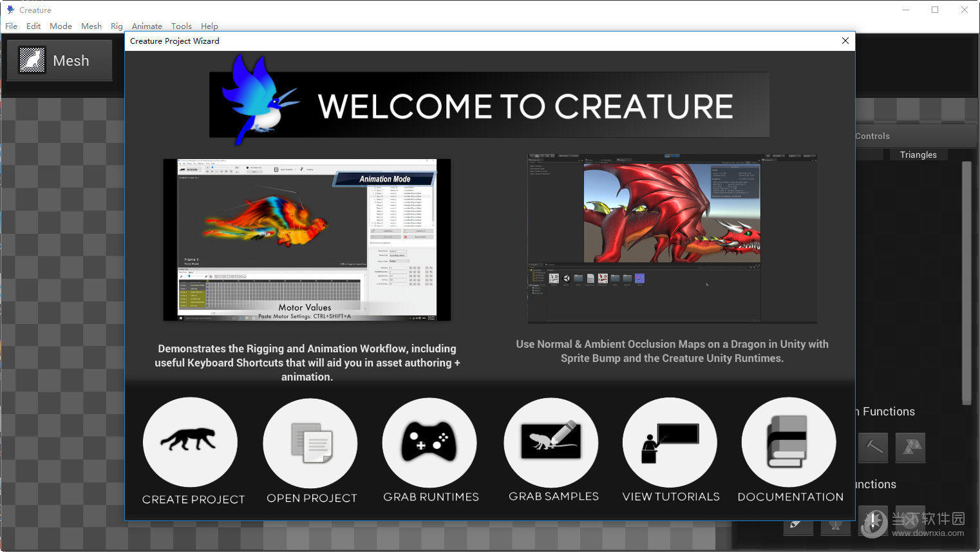Screen dimensions: 980x552
Task: Click the hammer tool icon in main window
Action: click(873, 448)
